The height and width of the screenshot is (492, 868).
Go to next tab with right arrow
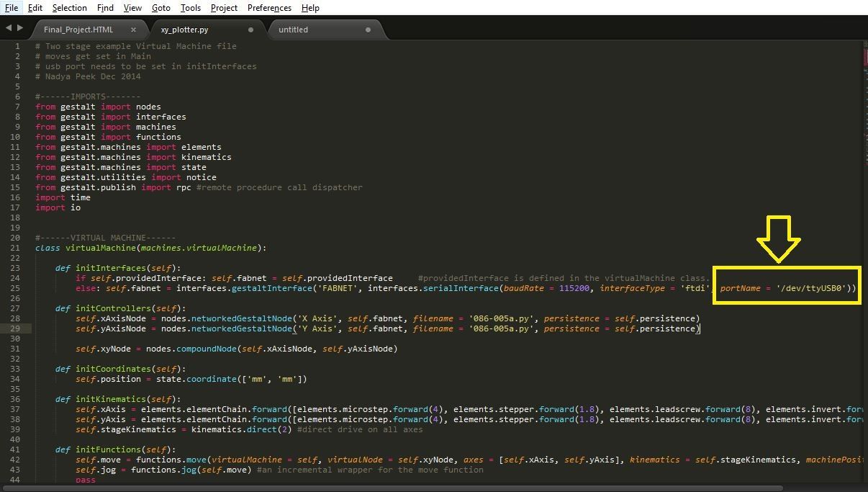tap(19, 28)
